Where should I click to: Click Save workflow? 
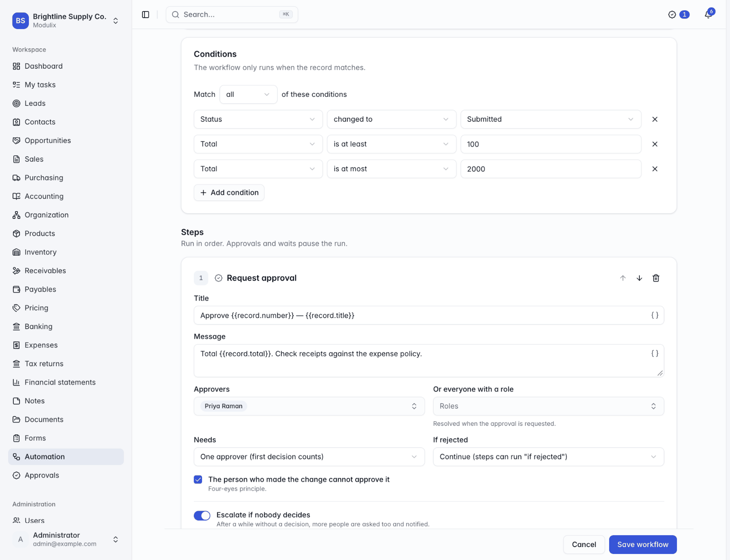point(643,544)
